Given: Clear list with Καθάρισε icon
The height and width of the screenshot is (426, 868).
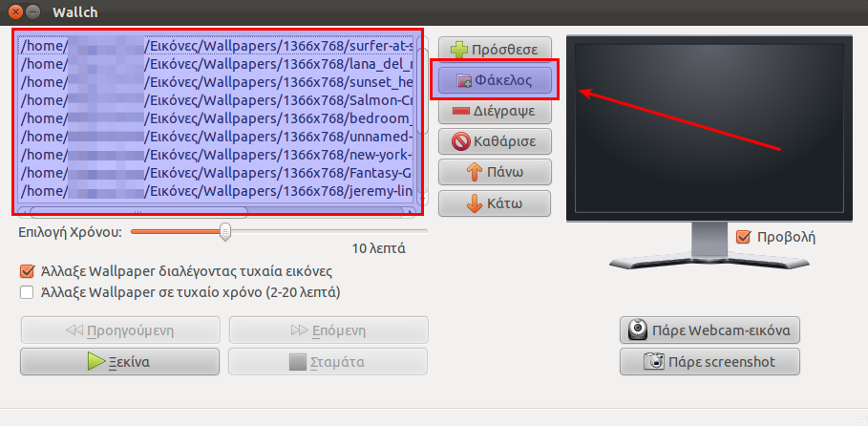Looking at the screenshot, I should 460,141.
